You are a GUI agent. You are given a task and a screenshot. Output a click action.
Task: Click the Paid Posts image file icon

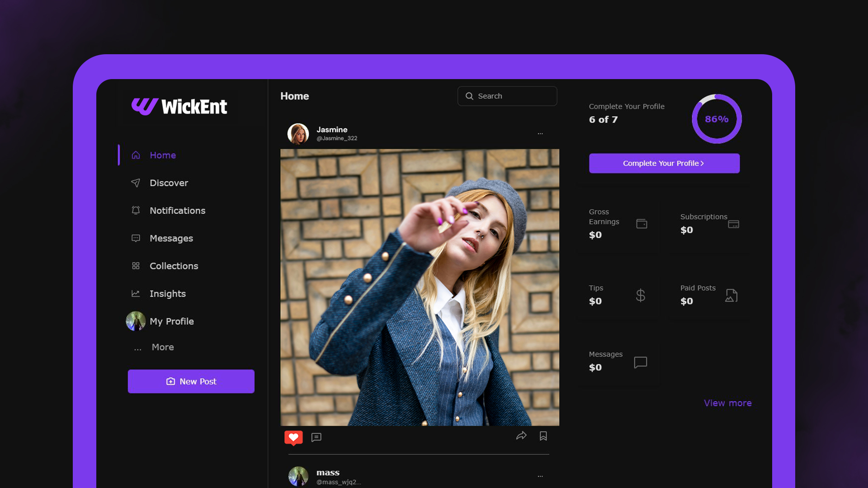tap(731, 295)
